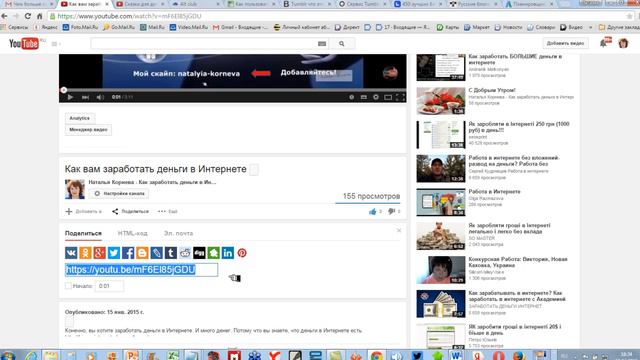Open the Добавить в menu
This screenshot has height=360, width=640.
tap(84, 211)
